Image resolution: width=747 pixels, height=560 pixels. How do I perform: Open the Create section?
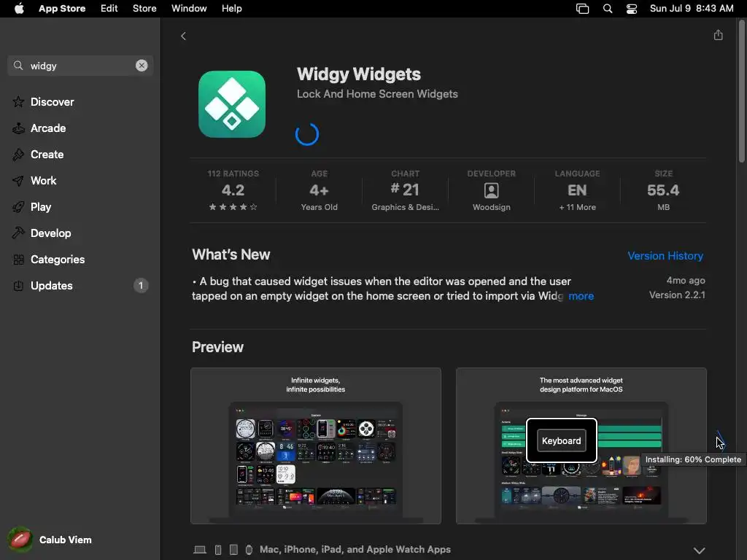coord(80,155)
